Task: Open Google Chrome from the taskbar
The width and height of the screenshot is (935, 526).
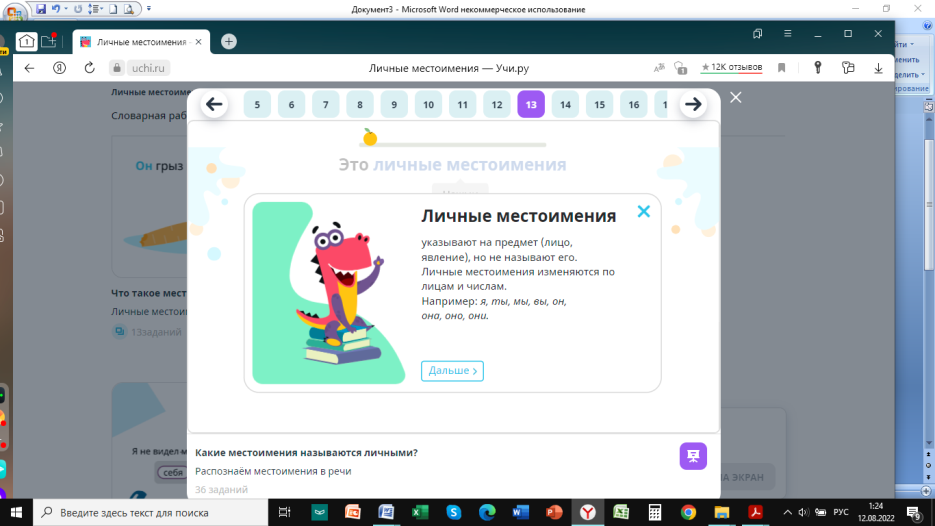Action: [x=688, y=512]
